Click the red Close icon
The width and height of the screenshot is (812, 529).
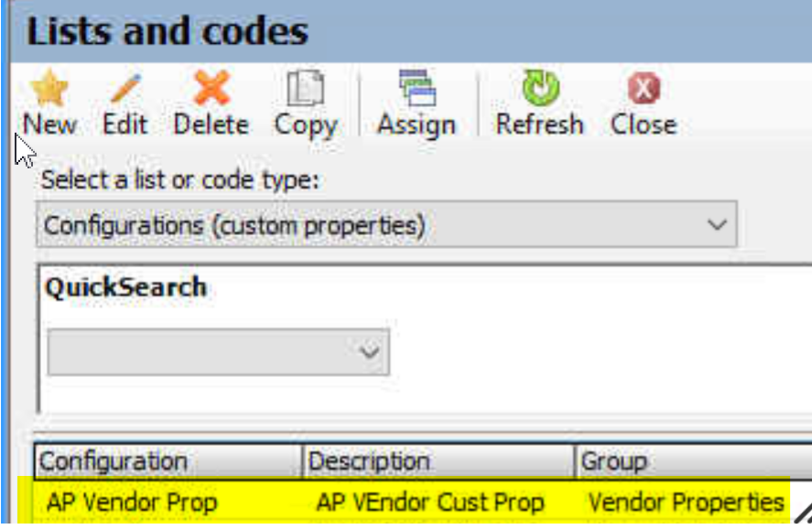(x=644, y=88)
